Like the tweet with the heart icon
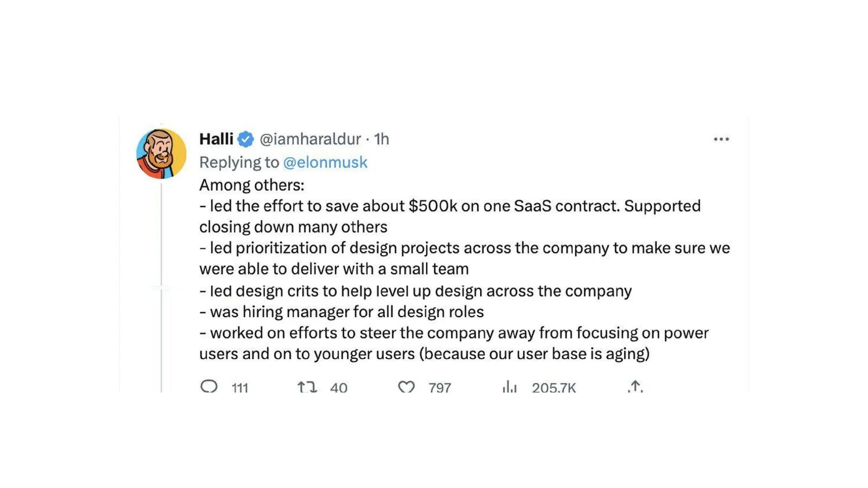 (x=406, y=387)
